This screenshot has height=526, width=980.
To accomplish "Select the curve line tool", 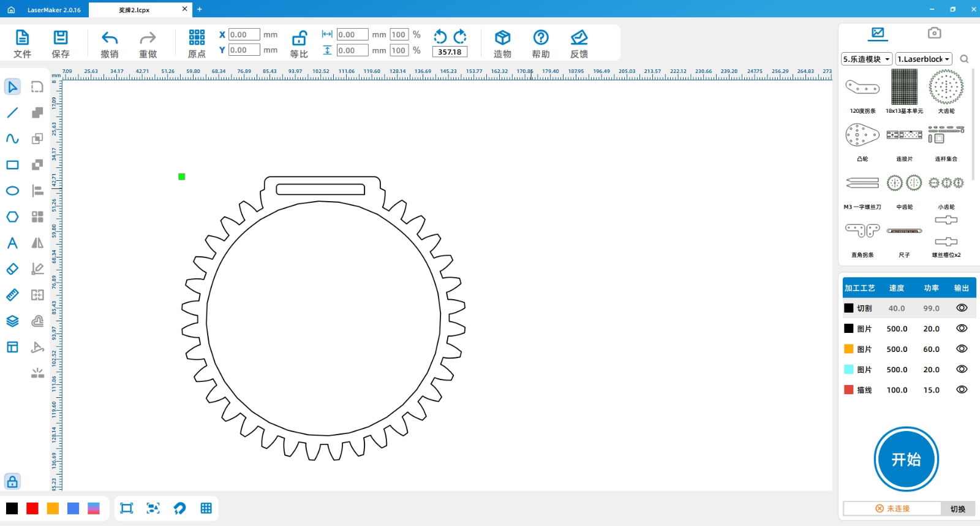I will [x=12, y=139].
